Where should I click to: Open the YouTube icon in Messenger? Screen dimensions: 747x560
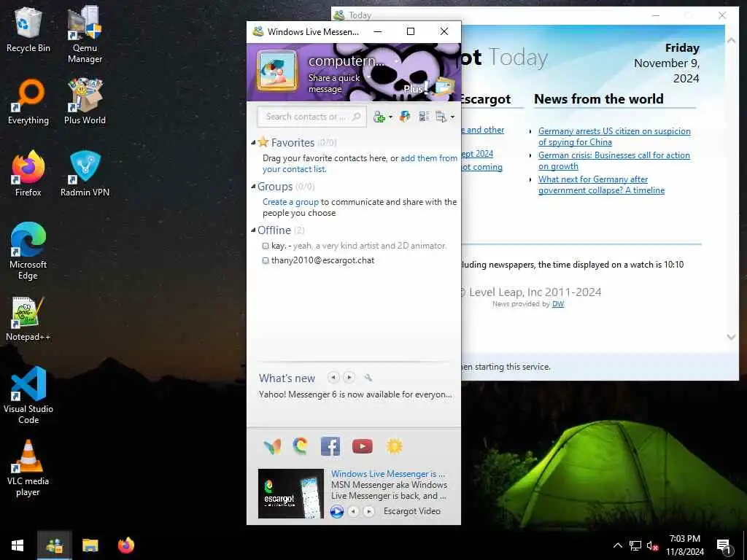[362, 446]
